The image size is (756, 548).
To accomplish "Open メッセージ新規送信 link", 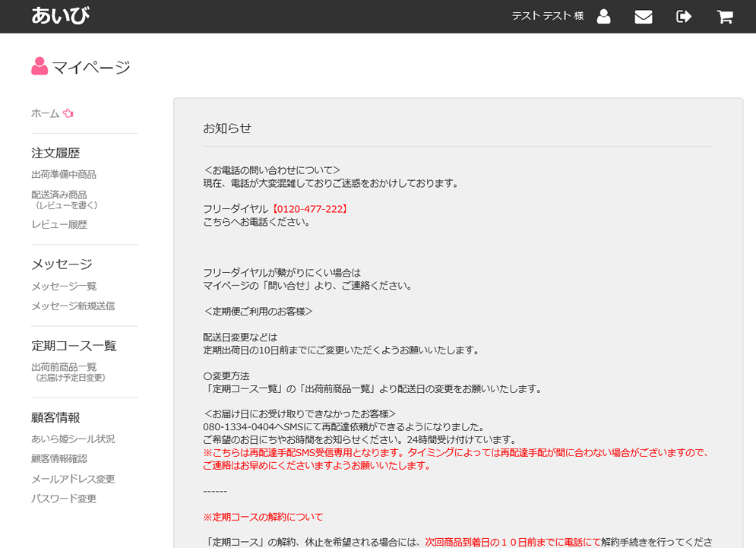I will tap(73, 306).
